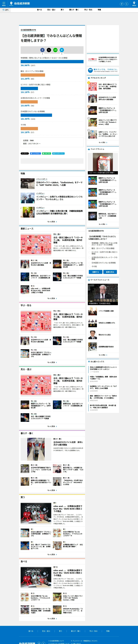Click the Taipei Keizai Shimbun header logo
This screenshot has height=644, width=138.
coord(20,4)
